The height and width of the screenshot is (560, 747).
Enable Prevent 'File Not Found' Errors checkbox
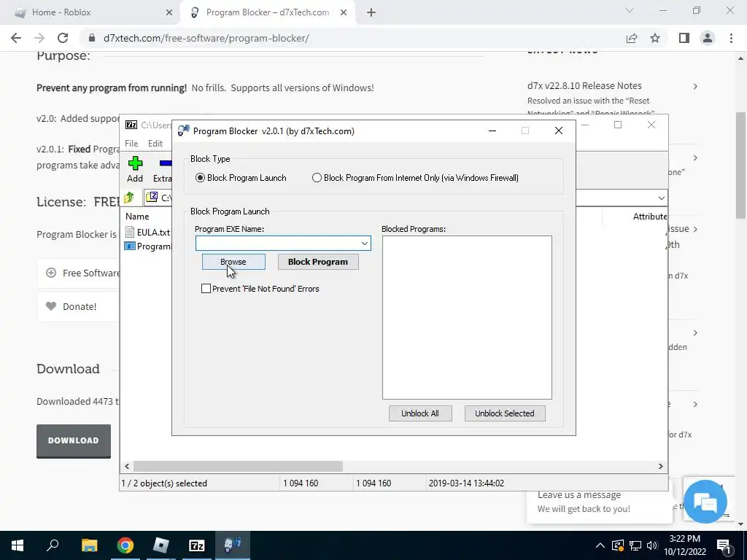click(x=206, y=289)
